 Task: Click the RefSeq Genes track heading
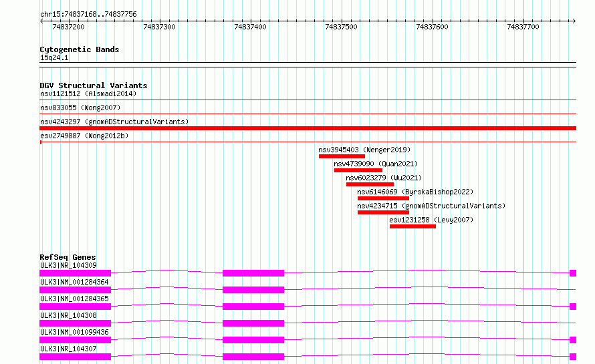click(68, 257)
